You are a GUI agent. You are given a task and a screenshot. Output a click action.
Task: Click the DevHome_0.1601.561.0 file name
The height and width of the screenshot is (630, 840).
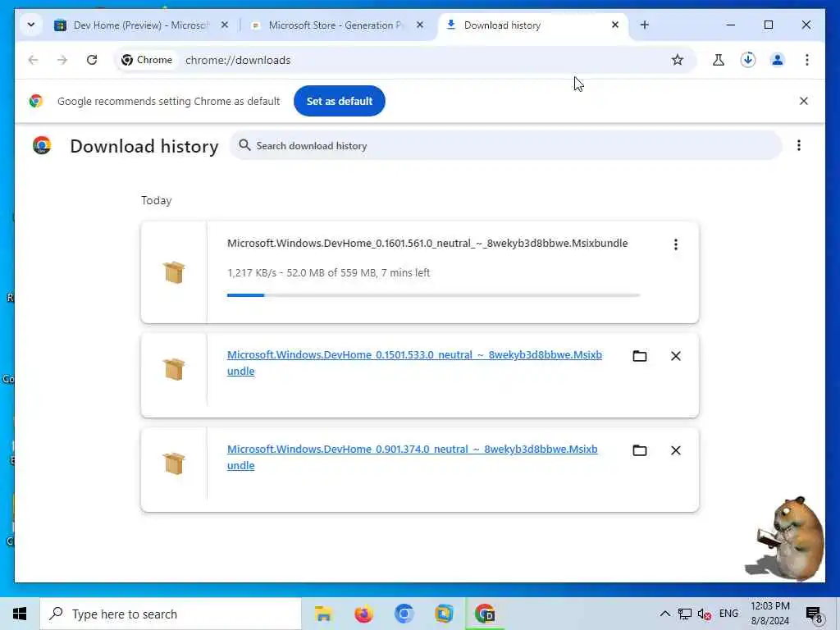pos(427,243)
